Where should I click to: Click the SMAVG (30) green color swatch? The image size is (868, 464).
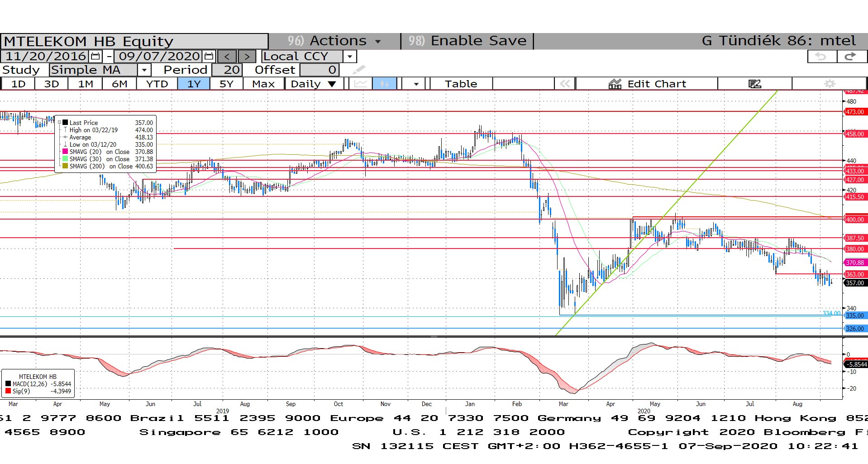point(65,159)
